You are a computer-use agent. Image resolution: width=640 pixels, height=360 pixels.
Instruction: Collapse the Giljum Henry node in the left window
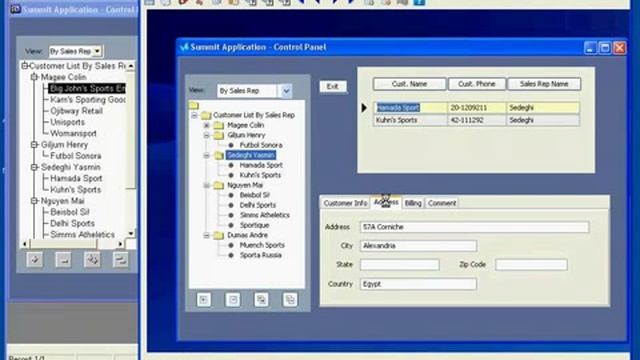pos(34,144)
